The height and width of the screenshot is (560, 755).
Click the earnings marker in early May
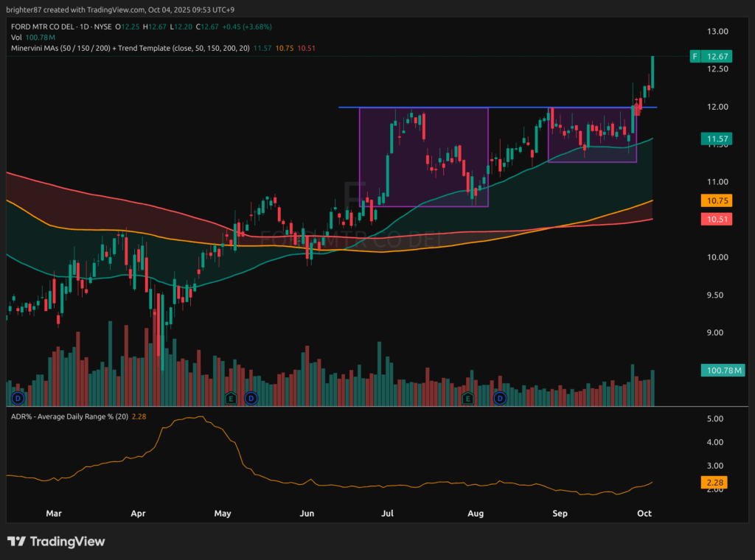point(231,398)
